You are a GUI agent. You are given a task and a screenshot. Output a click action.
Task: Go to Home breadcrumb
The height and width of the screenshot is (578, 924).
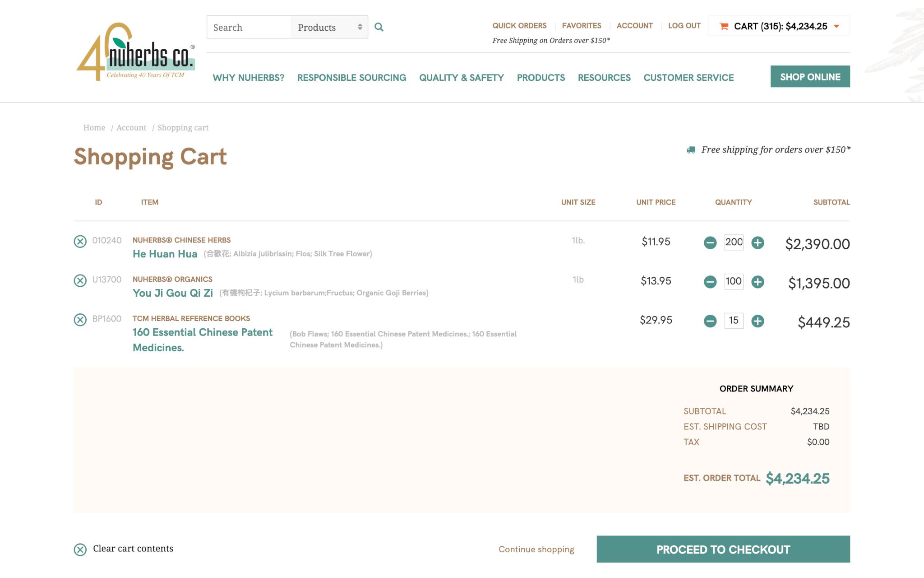[94, 128]
